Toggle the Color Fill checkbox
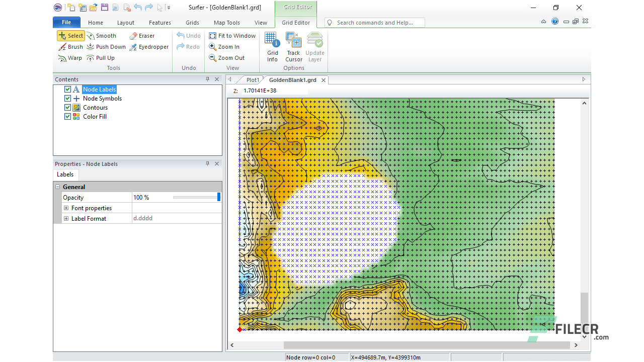Viewport: 644px width, 362px height. 67,116
